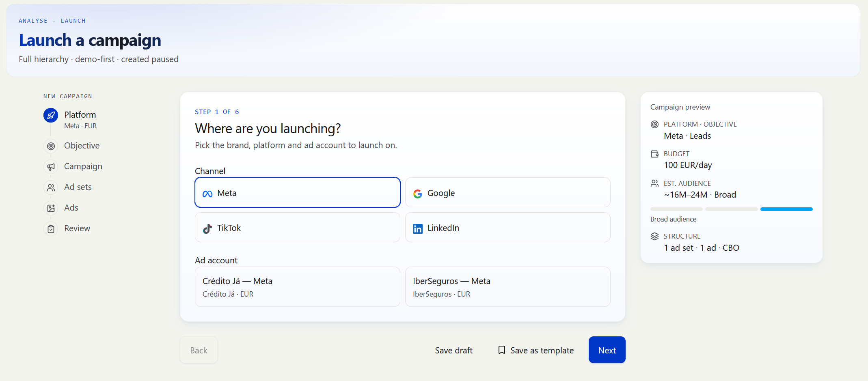Click the Campaign step megaphone icon
This screenshot has height=381, width=868.
click(x=51, y=167)
